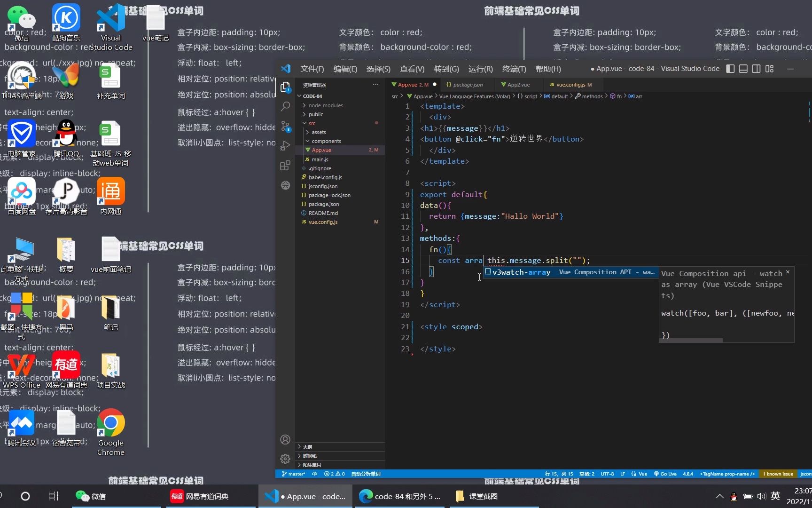Open the 百度网盘 desktop icon
Screen dimensions: 812x508
point(22,196)
